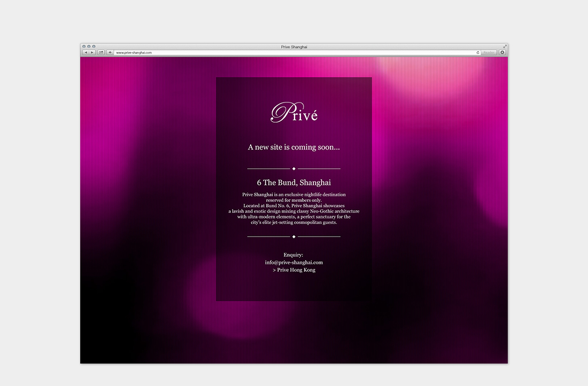Click the Privé script logo

tap(294, 112)
